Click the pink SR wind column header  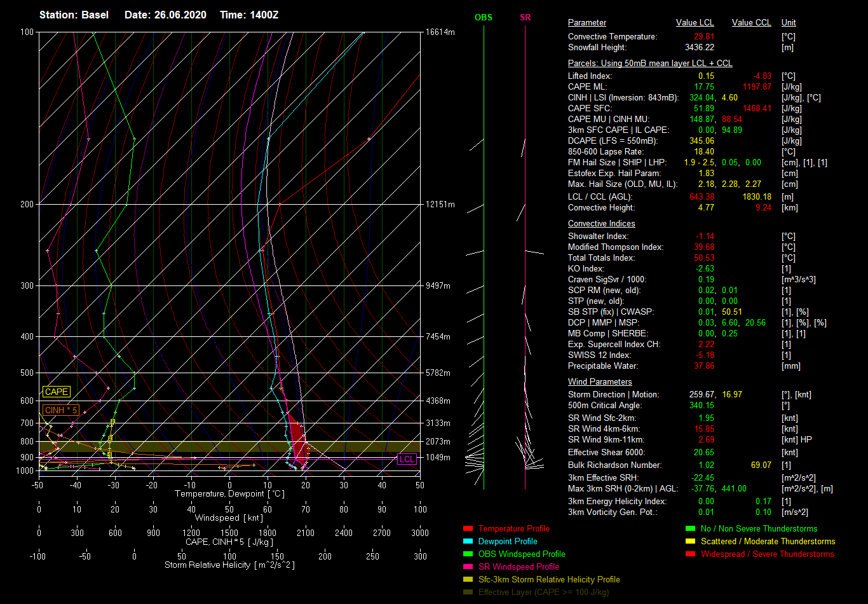525,17
